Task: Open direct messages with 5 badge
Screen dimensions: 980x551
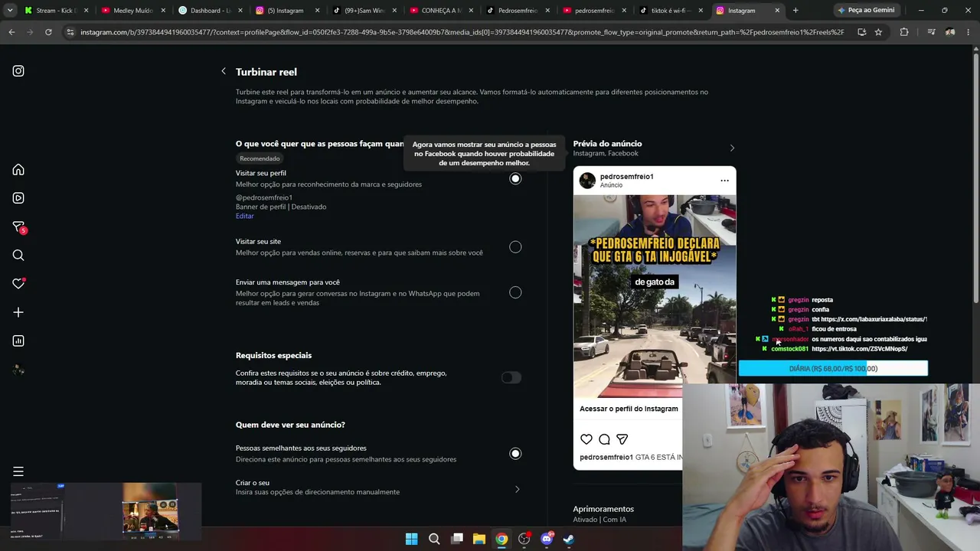Action: [x=19, y=227]
